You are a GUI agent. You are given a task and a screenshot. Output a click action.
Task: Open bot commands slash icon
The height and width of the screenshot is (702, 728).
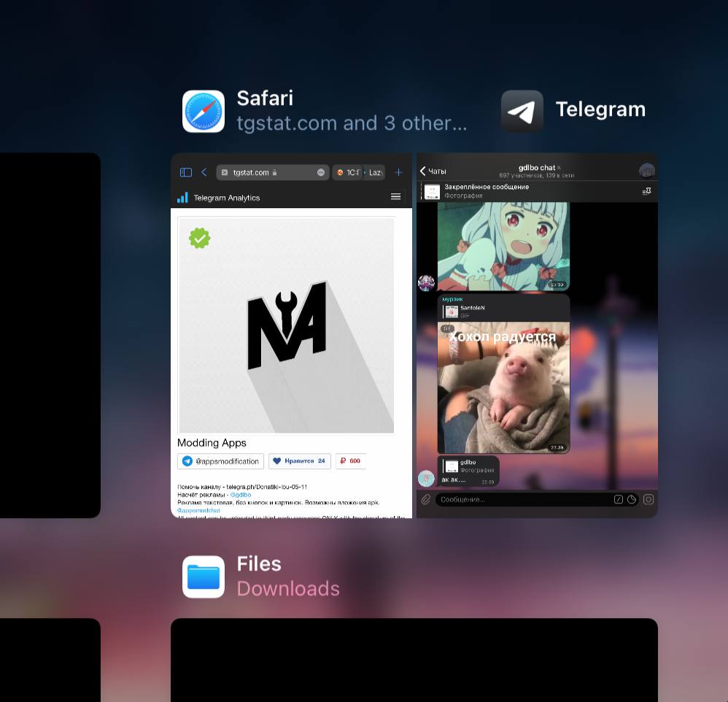pyautogui.click(x=619, y=499)
